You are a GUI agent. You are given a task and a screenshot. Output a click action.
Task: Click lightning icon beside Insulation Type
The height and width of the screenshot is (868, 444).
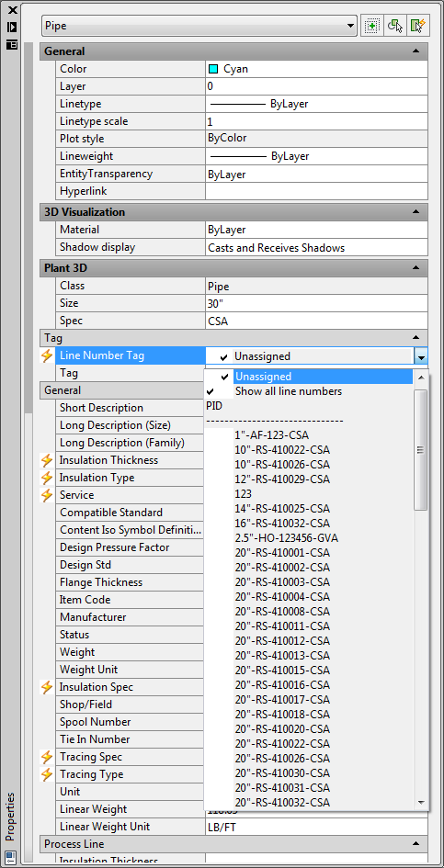point(48,478)
